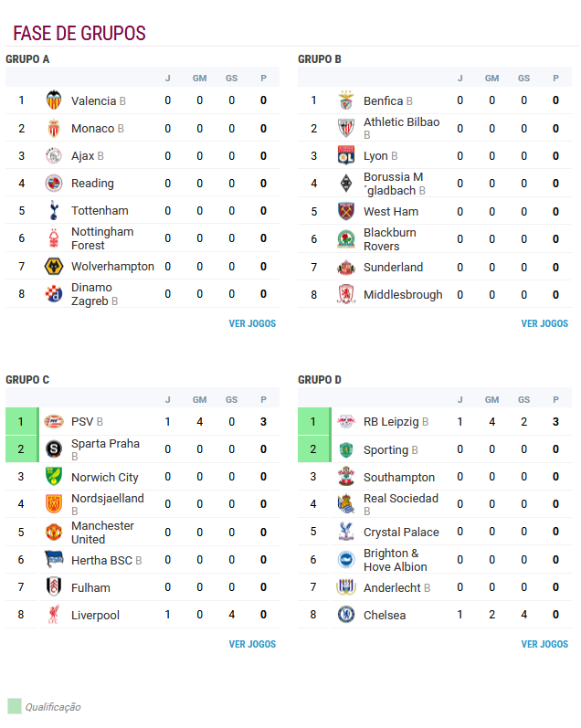Open Grupo B 'Ver Jogos' link
The width and height of the screenshot is (581, 728).
(544, 323)
